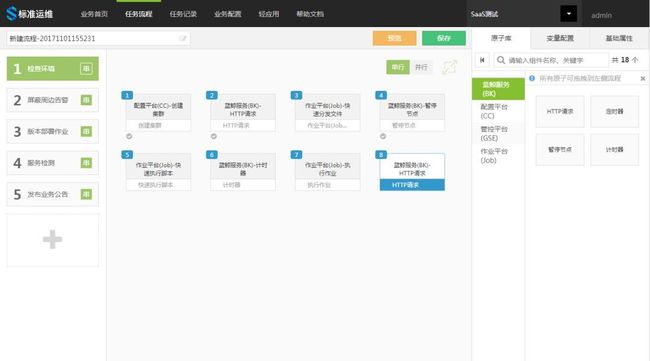This screenshot has height=361, width=650.
Task: Click the 定时器 atom card
Action: point(615,111)
